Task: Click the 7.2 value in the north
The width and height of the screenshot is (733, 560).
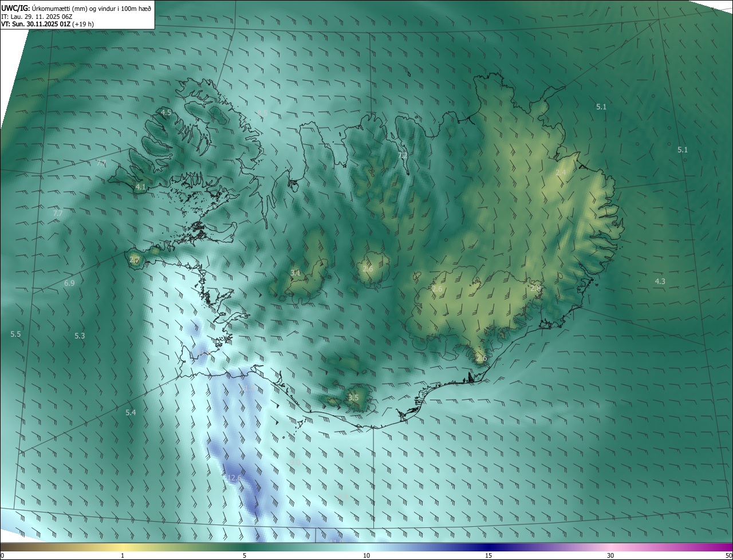Action: (403, 155)
